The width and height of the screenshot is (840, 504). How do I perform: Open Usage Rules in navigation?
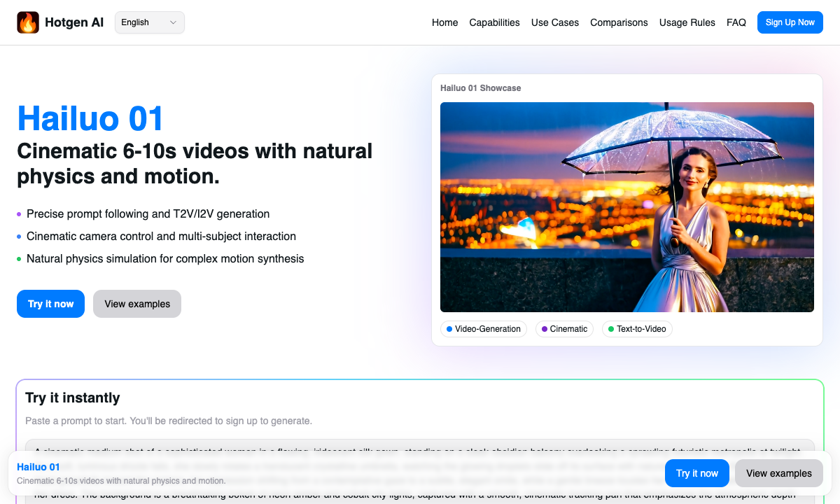pyautogui.click(x=687, y=22)
